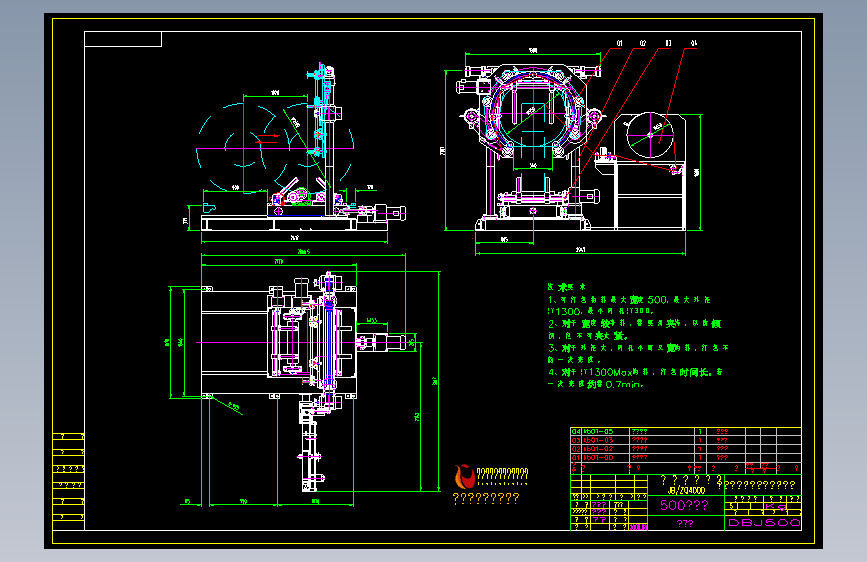This screenshot has width=867, height=562.
Task: Click the note line ending with 0.7min
Action: 596,384
